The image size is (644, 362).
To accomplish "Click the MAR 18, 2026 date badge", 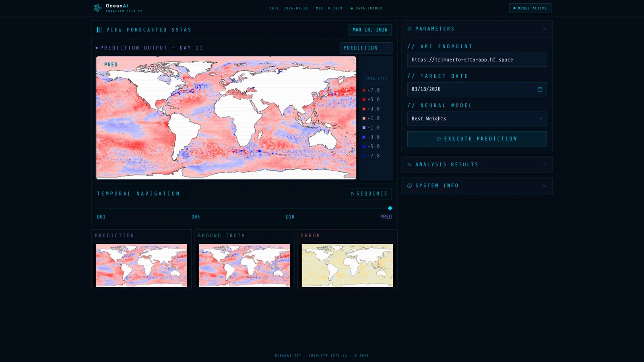I will point(370,30).
